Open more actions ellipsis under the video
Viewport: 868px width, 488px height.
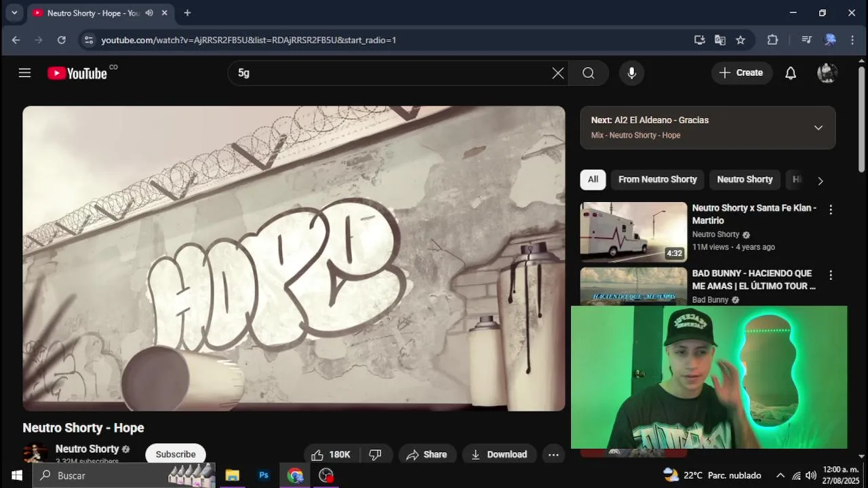(x=553, y=454)
